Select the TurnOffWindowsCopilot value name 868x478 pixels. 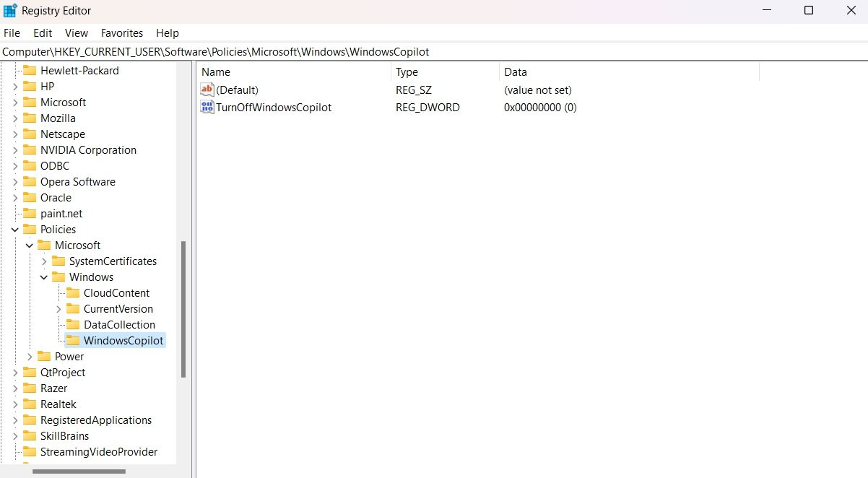click(274, 108)
